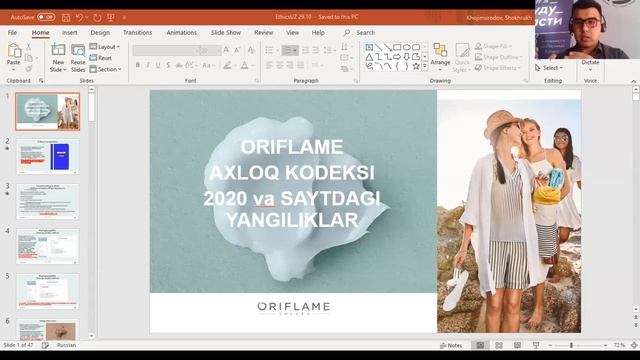Open the Review tab
Image resolution: width=640 pixels, height=360 pixels.
264,32
